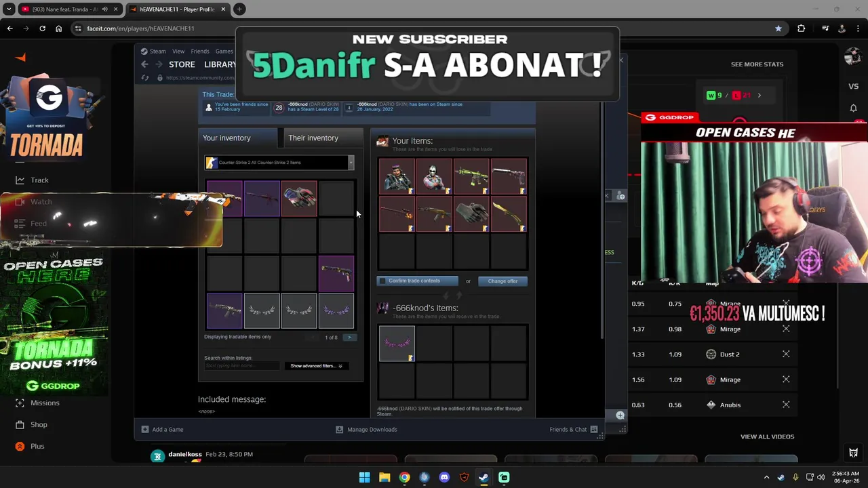Viewport: 868px width, 488px height.
Task: Click the browser back arrow
Action: click(x=9, y=28)
